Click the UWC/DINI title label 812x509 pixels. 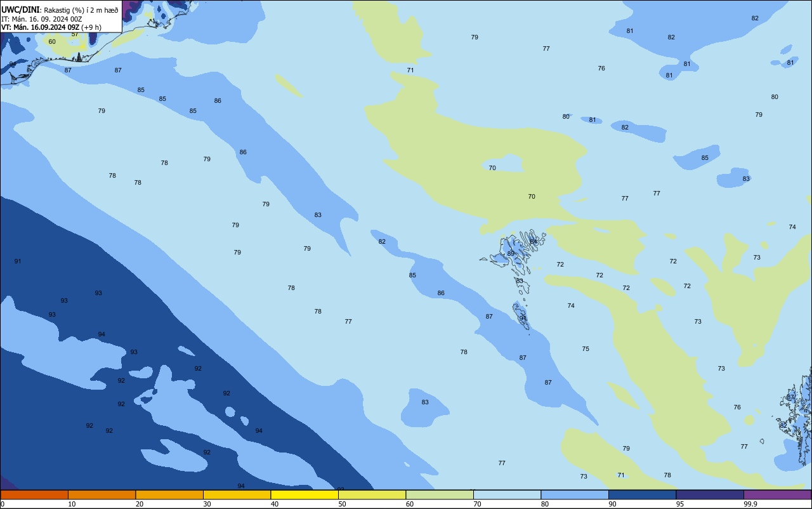20,10
